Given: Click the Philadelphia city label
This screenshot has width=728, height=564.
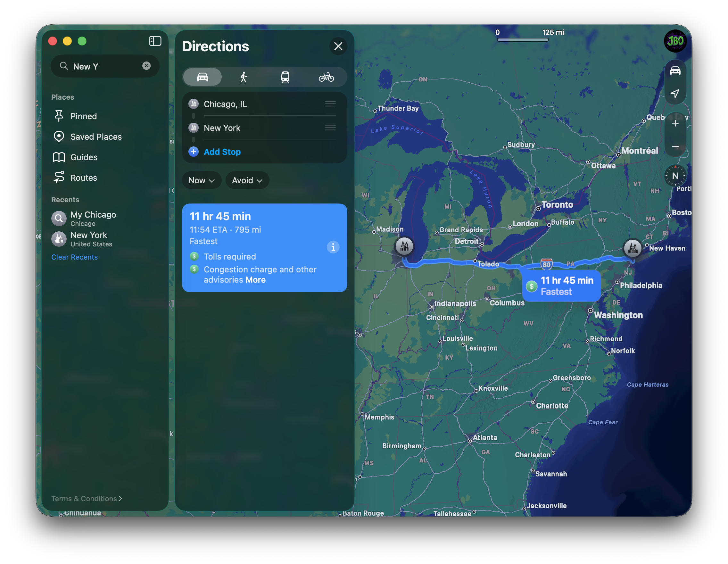Looking at the screenshot, I should point(641,286).
